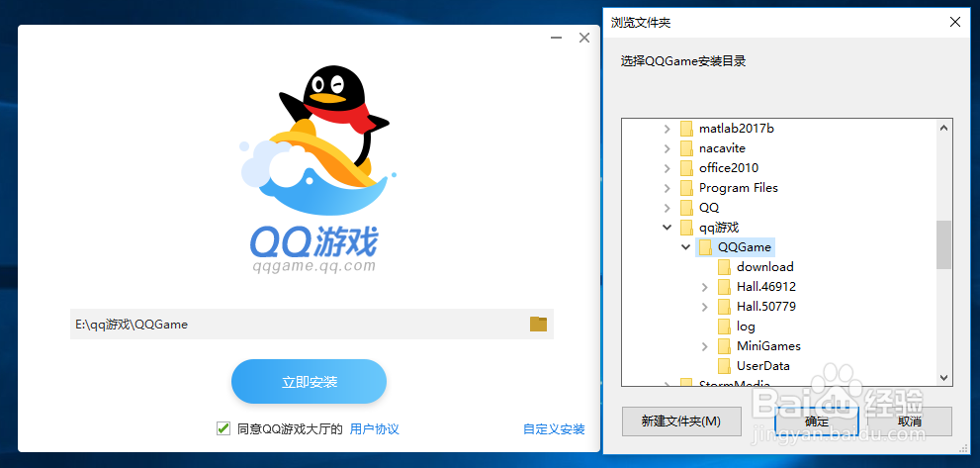
Task: Click the Hall.50779 folder icon
Action: 725,307
